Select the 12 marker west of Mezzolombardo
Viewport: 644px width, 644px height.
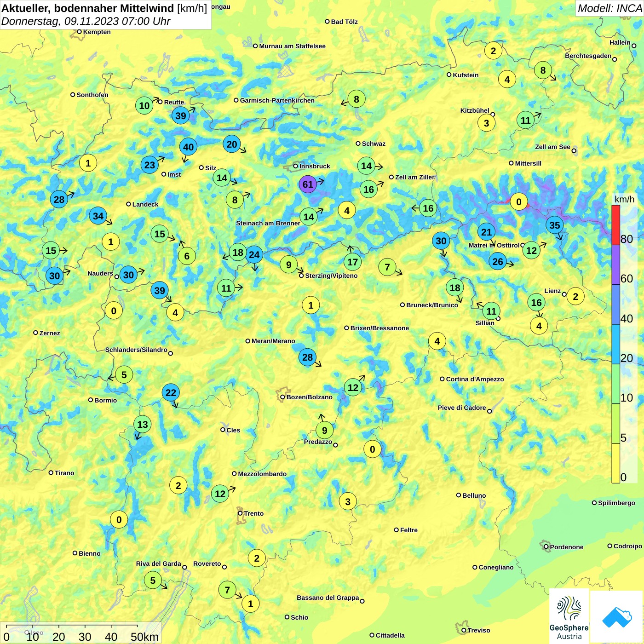(x=220, y=494)
